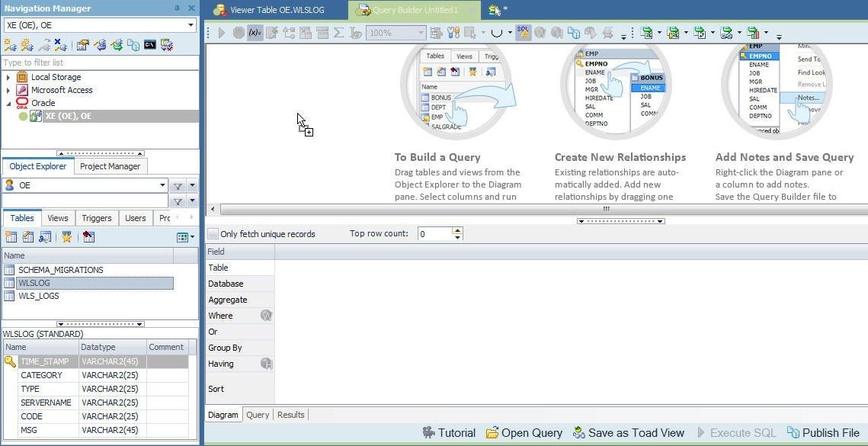The image size is (868, 446).
Task: Click the favorites star icon in Tables toolbar
Action: tap(68, 237)
